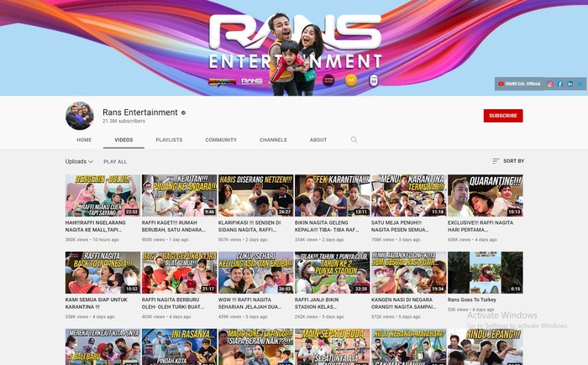Click the Twitter bird icon in banner
This screenshot has height=365, width=588.
580,84
